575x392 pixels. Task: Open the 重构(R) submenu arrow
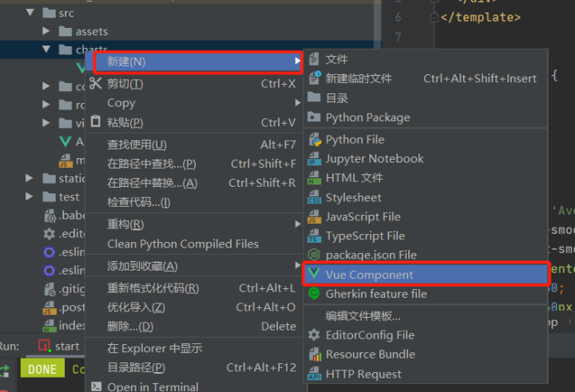click(298, 224)
